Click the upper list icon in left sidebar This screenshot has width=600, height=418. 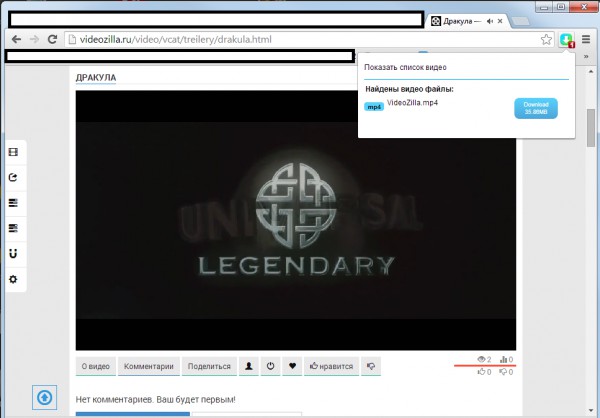[x=13, y=203]
